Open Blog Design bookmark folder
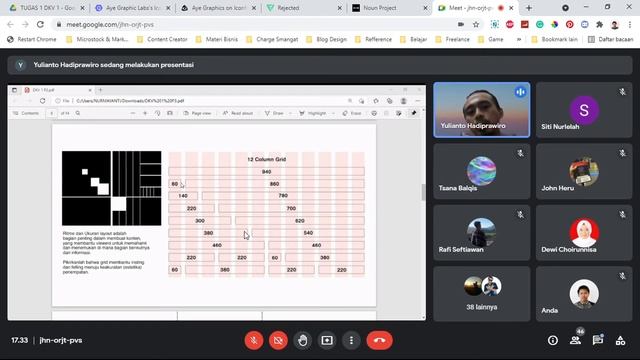640x360 pixels. click(326, 39)
